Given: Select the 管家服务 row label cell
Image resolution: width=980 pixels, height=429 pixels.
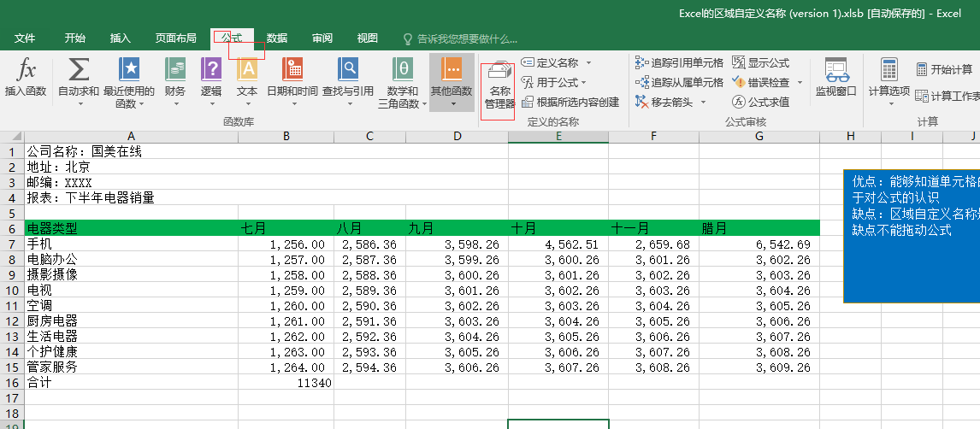Looking at the screenshot, I should (x=131, y=367).
